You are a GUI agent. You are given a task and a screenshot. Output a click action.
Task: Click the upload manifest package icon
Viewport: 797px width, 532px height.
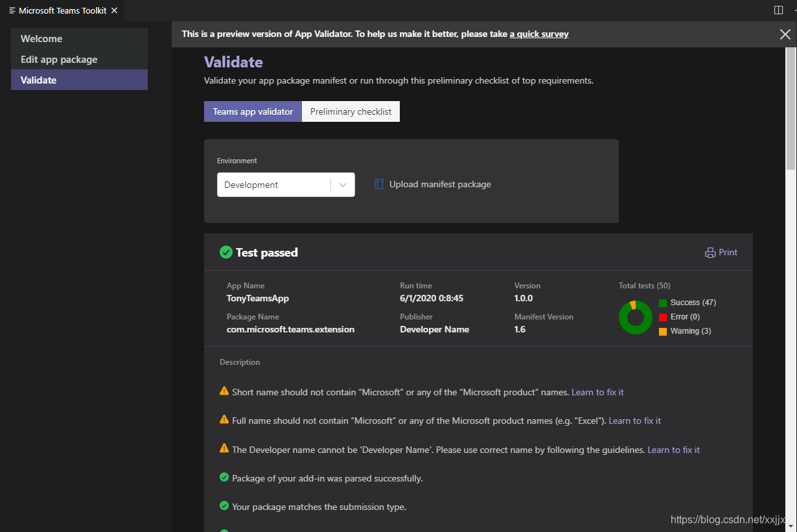380,184
